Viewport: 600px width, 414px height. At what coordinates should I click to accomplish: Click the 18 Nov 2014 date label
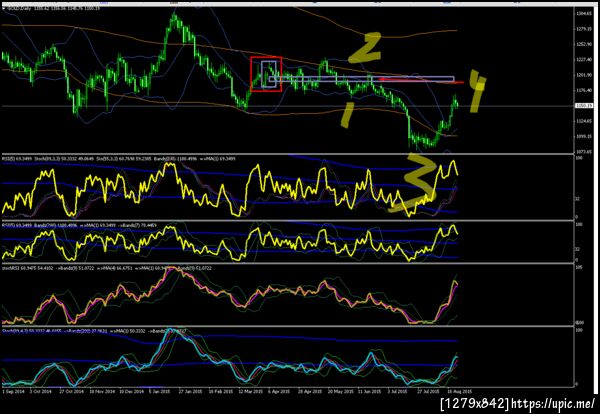101,392
